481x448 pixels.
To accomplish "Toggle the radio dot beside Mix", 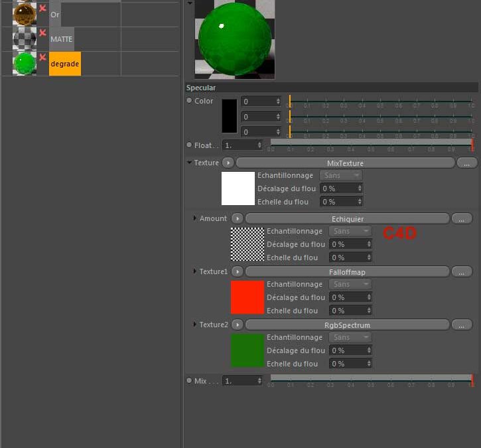I will 189,381.
